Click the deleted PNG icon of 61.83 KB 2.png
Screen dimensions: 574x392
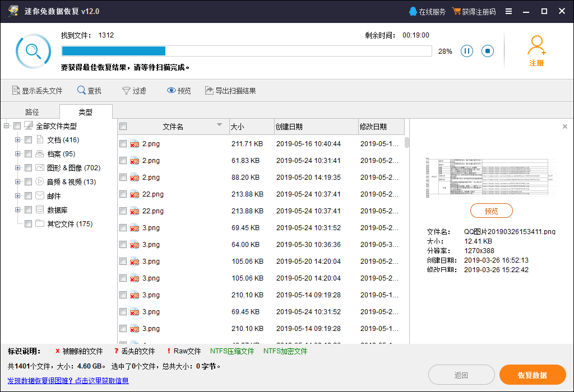click(135, 160)
